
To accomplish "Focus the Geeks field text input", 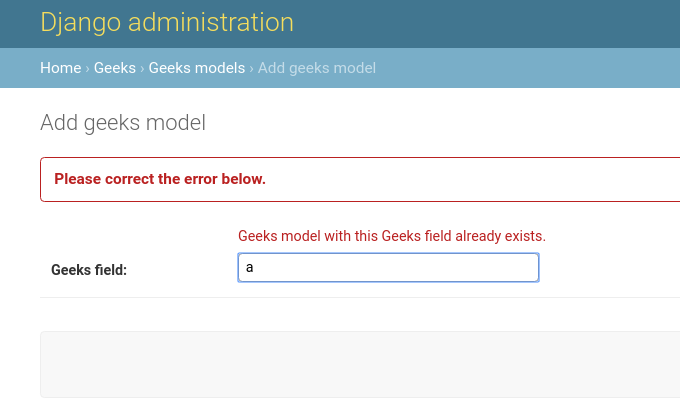I will [x=400, y=268].
